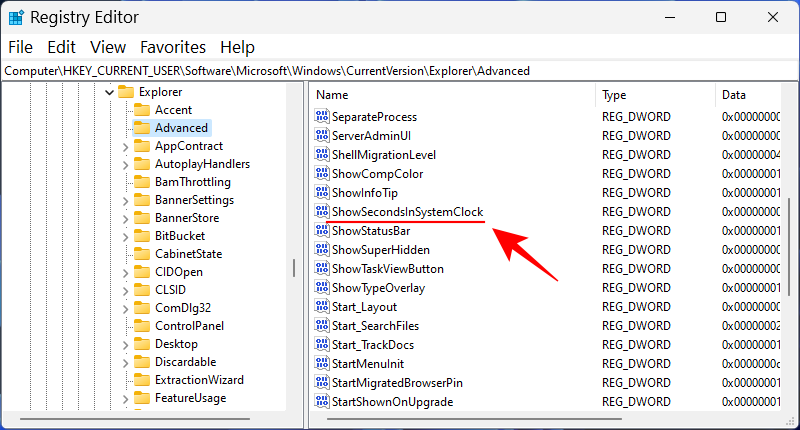800x430 pixels.
Task: Click the Registry Editor title bar icon
Action: [x=16, y=17]
